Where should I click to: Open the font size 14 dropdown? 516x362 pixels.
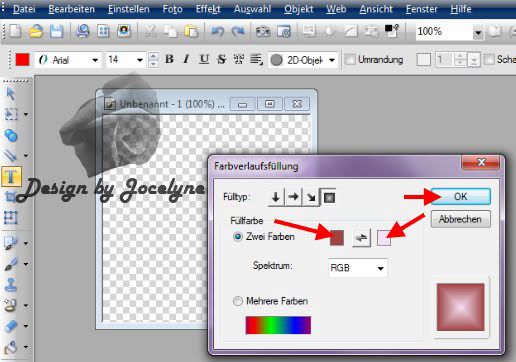(x=140, y=60)
